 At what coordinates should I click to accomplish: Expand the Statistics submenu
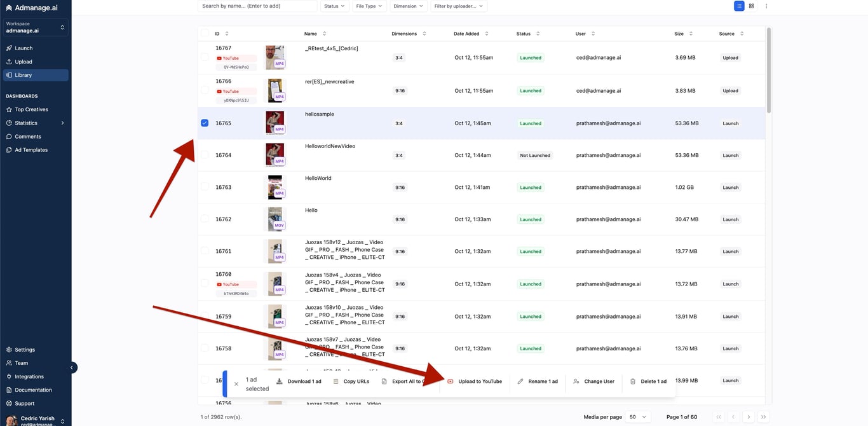click(35, 123)
